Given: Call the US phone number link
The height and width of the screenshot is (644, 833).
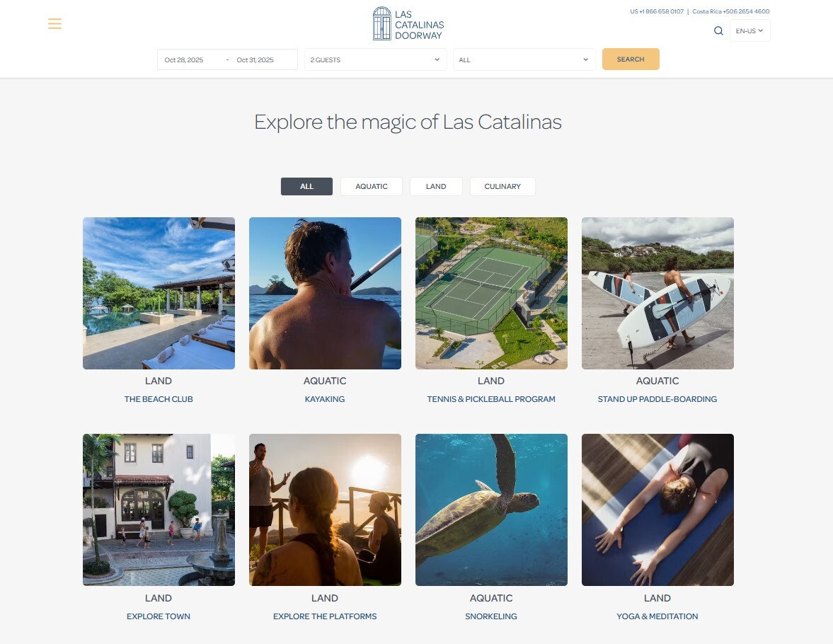Looking at the screenshot, I should 657,11.
